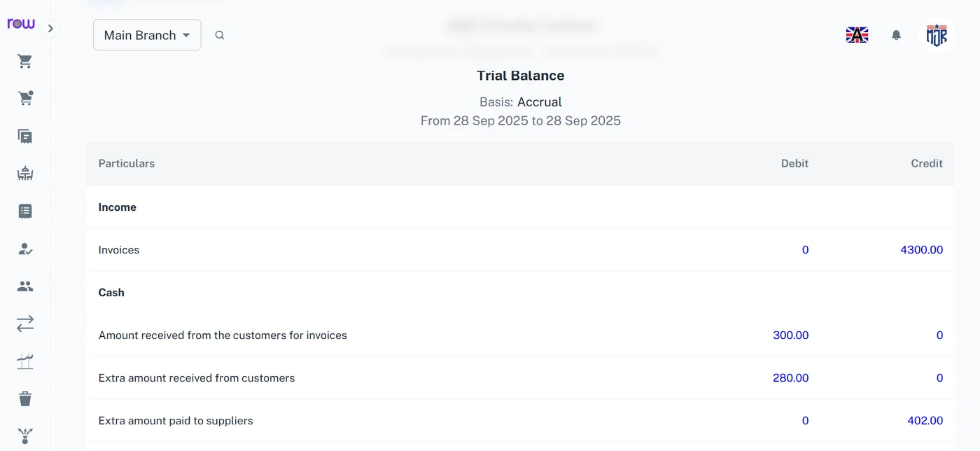Click the 402.00 suppliers credit amount
980x451 pixels.
pyautogui.click(x=925, y=421)
